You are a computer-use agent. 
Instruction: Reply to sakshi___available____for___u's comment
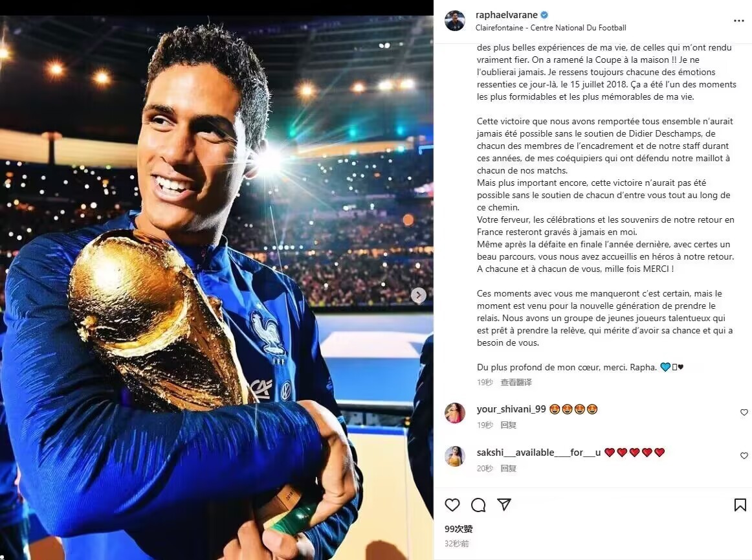point(509,468)
